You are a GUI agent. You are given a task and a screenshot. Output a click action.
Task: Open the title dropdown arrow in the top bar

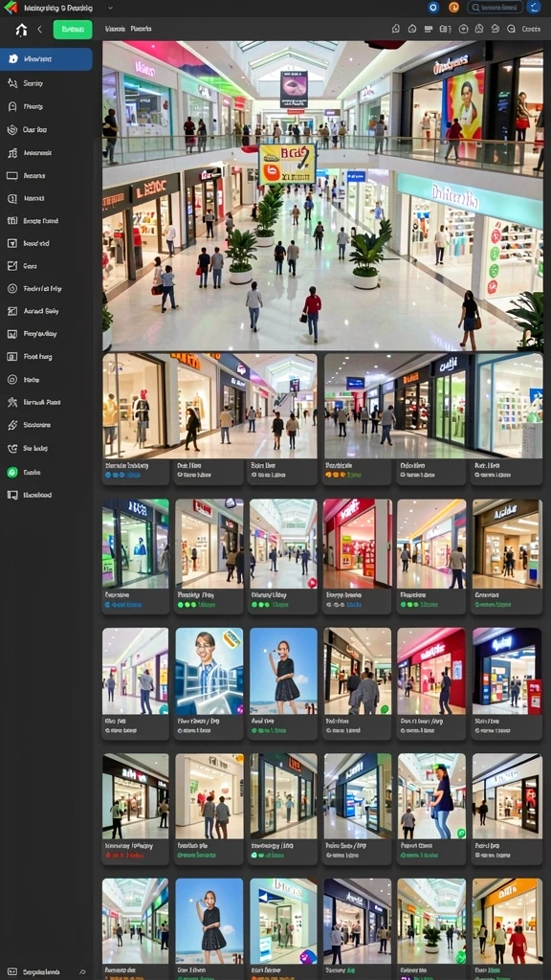click(111, 8)
